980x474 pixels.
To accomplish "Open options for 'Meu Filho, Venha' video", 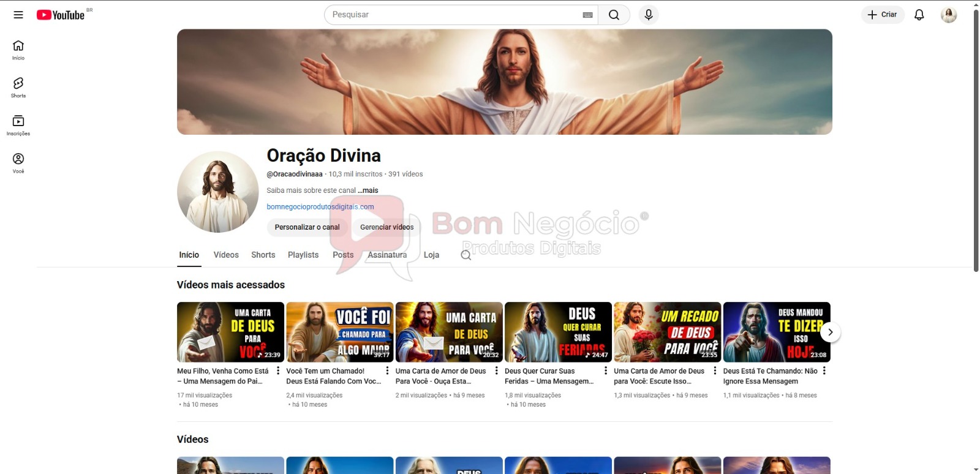I will point(278,371).
